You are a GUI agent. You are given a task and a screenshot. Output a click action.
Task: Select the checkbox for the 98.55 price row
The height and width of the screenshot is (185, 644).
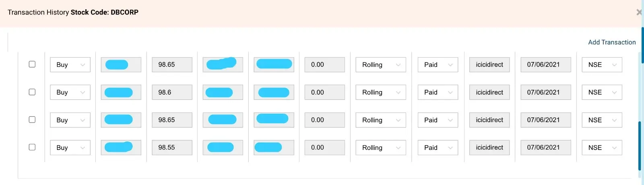[x=32, y=147]
